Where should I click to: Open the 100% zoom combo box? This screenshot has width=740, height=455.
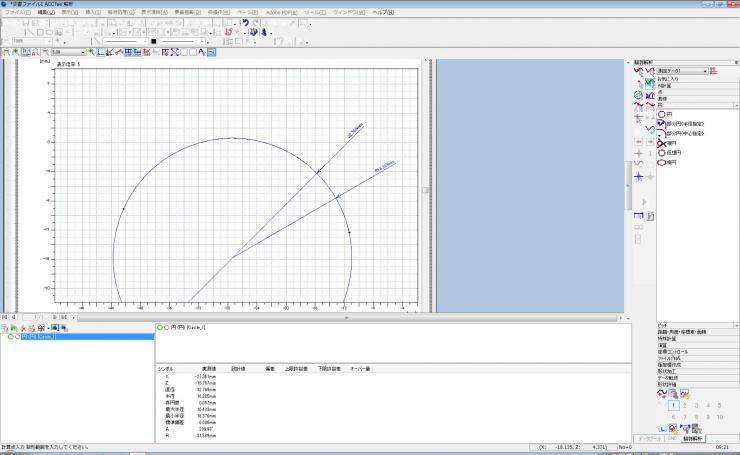(x=32, y=42)
